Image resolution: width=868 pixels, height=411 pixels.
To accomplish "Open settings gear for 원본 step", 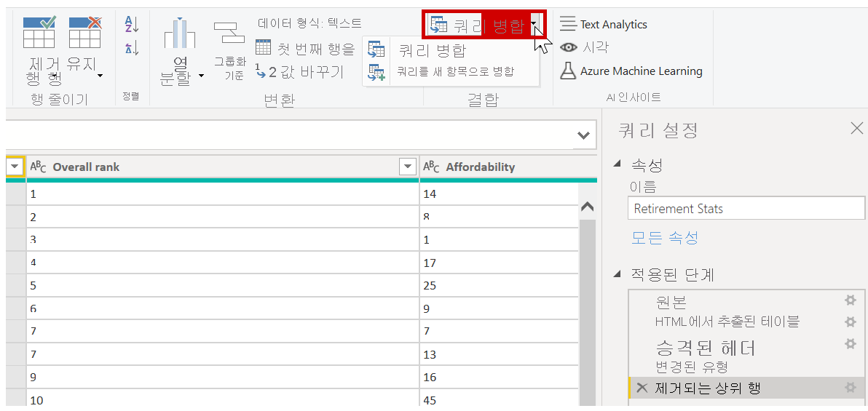I will (x=851, y=300).
